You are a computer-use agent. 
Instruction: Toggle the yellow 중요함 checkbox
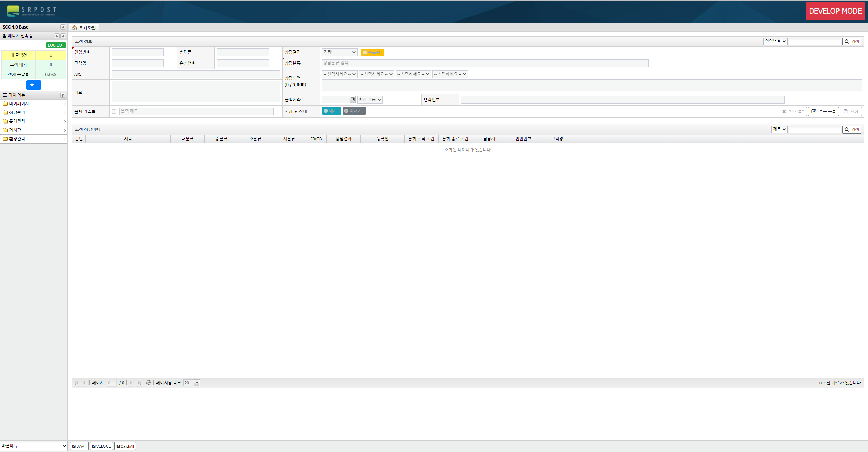coord(365,53)
